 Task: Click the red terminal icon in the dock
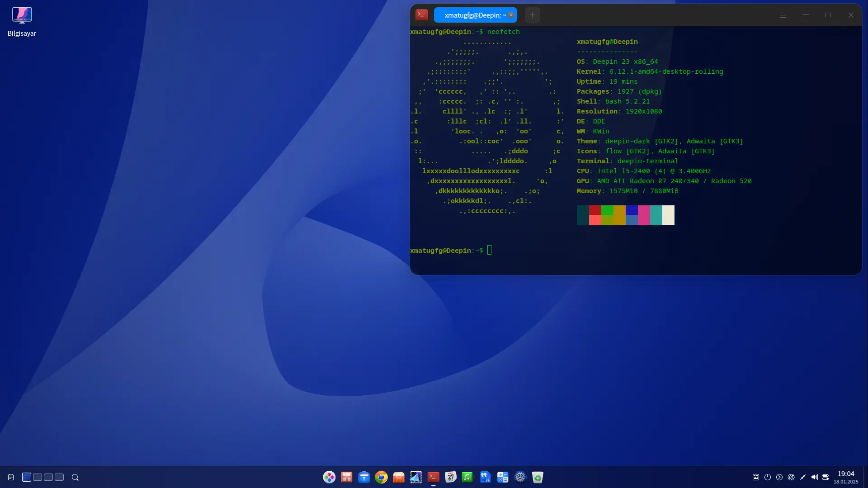point(433,477)
